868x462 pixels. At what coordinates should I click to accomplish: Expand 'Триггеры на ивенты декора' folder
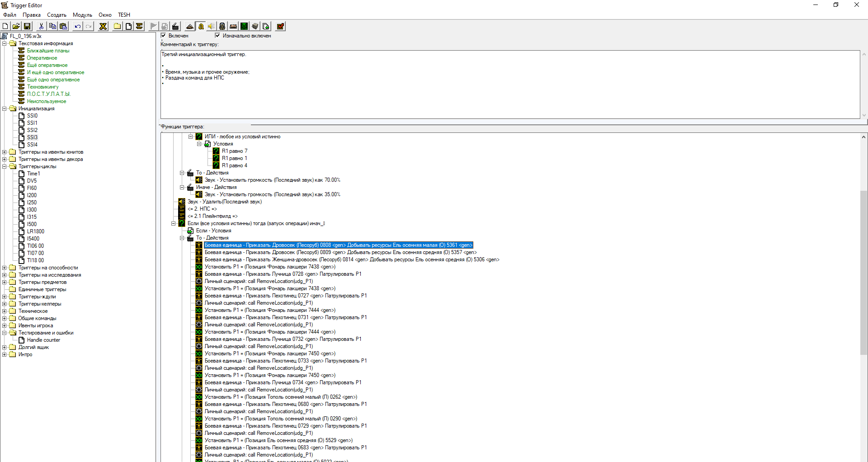5,159
